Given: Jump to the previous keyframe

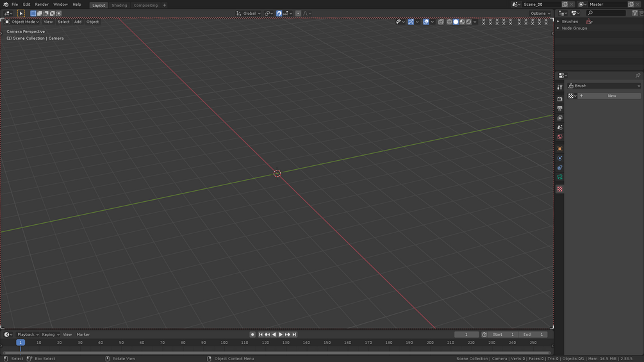Looking at the screenshot, I should pyautogui.click(x=267, y=334).
